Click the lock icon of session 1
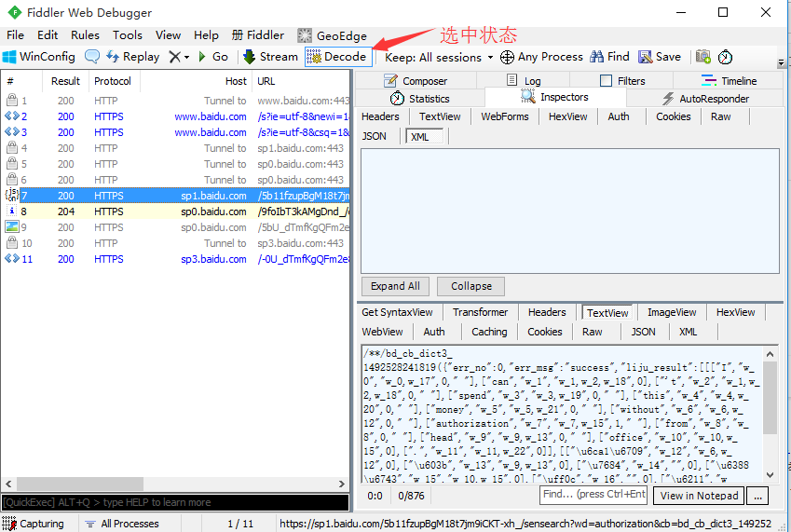The image size is (791, 532). [x=11, y=100]
